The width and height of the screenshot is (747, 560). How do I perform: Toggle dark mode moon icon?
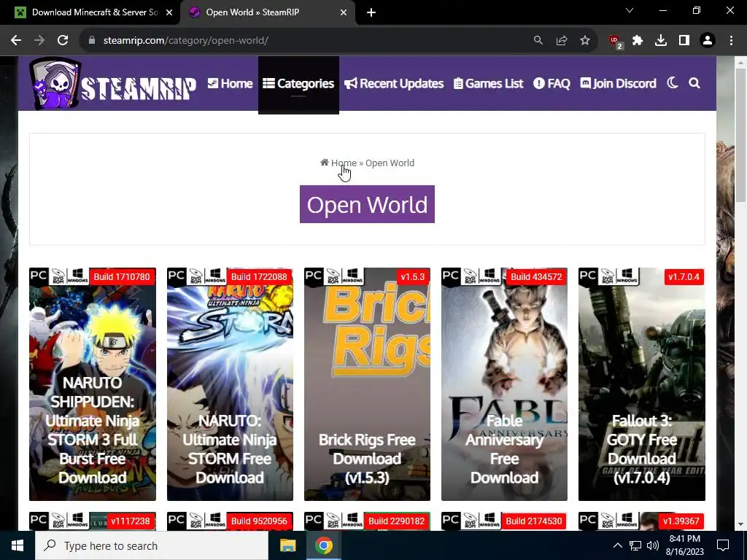point(672,83)
